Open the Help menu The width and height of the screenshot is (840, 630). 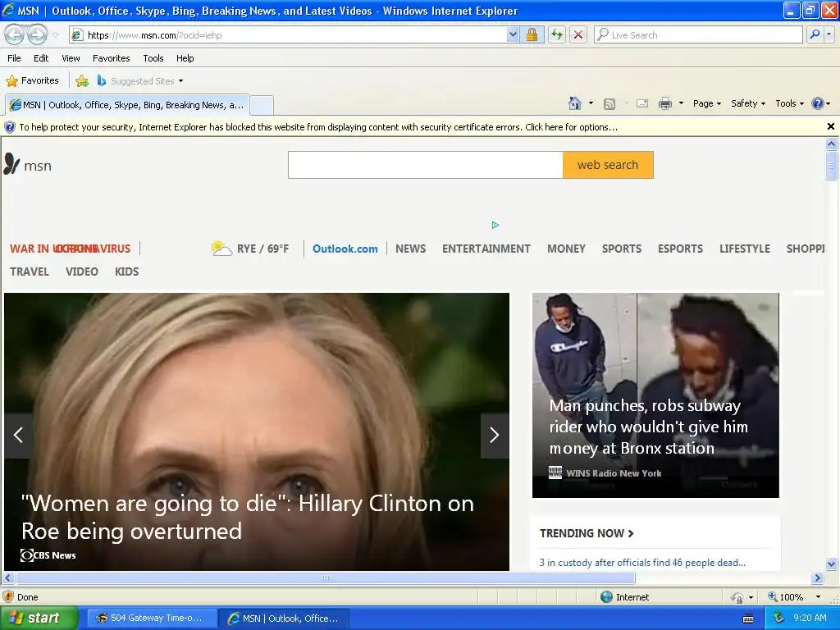click(x=185, y=58)
